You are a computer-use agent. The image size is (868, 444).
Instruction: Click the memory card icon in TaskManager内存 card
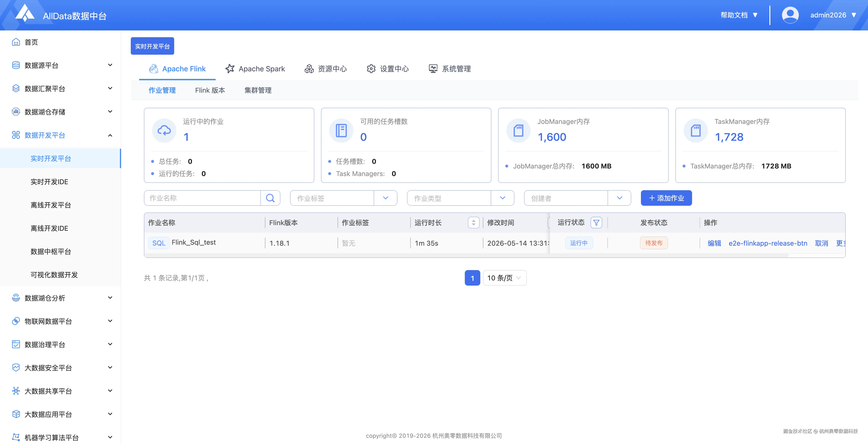(x=696, y=130)
